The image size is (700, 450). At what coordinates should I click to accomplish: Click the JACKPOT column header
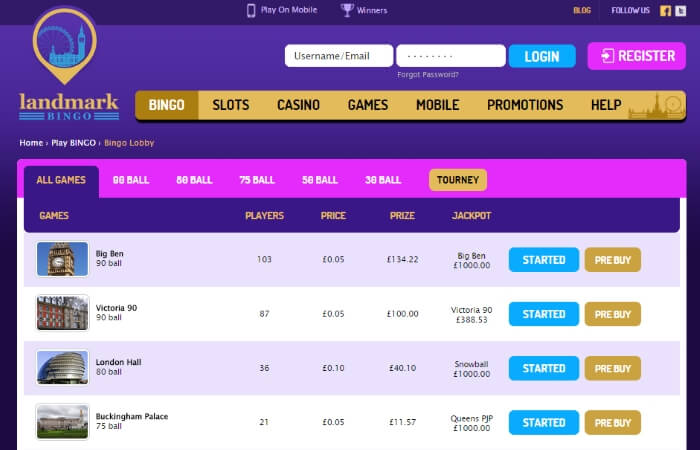click(x=471, y=216)
